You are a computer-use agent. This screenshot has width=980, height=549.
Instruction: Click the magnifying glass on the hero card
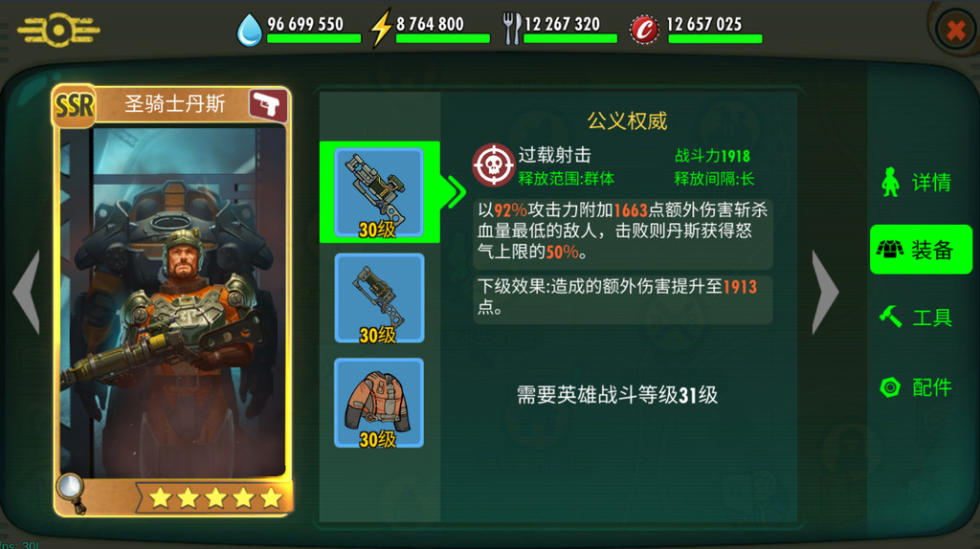tap(71, 492)
